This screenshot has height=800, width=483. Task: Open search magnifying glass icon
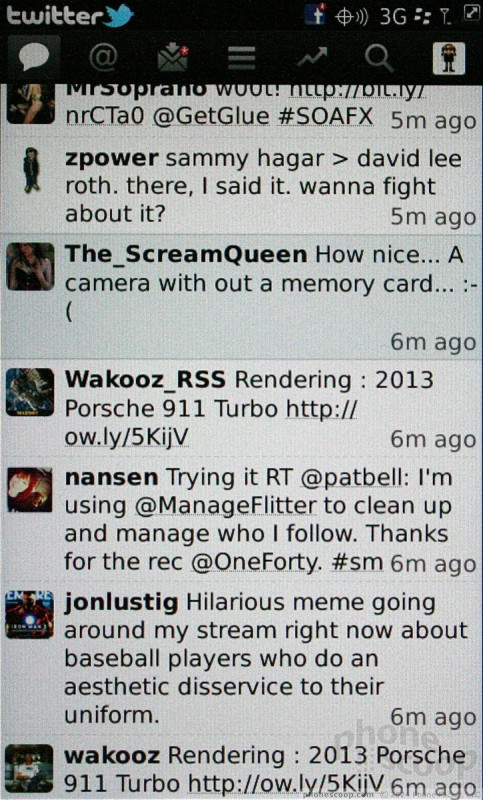[x=379, y=58]
